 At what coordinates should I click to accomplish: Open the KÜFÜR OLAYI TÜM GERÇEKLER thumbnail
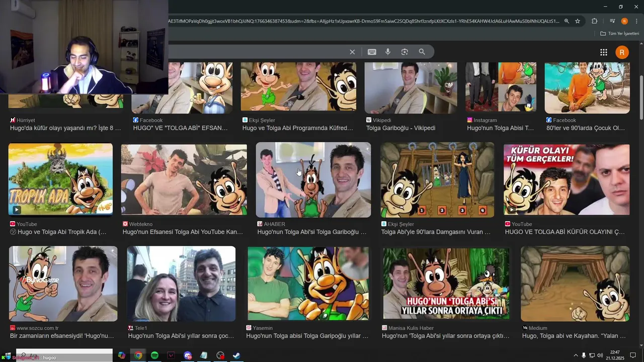coord(567,179)
